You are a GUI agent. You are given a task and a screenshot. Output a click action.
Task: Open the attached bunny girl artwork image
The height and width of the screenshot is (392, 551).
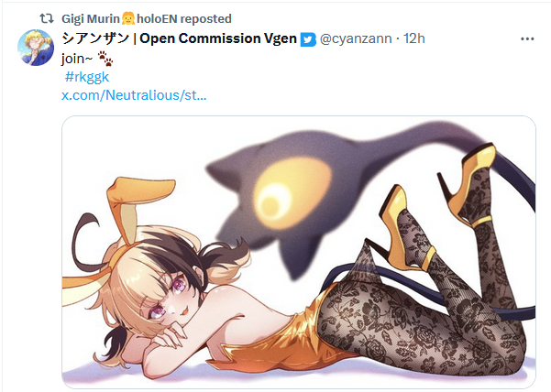coord(299,252)
